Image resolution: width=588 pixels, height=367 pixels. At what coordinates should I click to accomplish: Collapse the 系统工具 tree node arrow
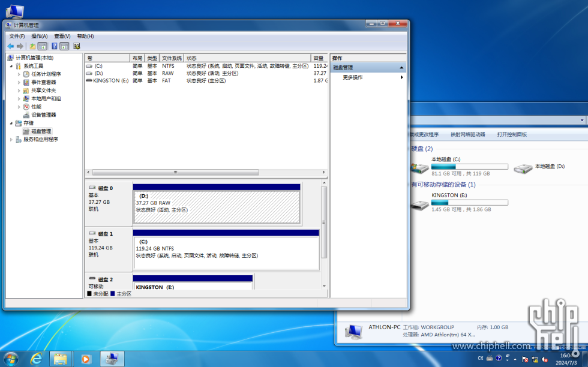pyautogui.click(x=11, y=67)
